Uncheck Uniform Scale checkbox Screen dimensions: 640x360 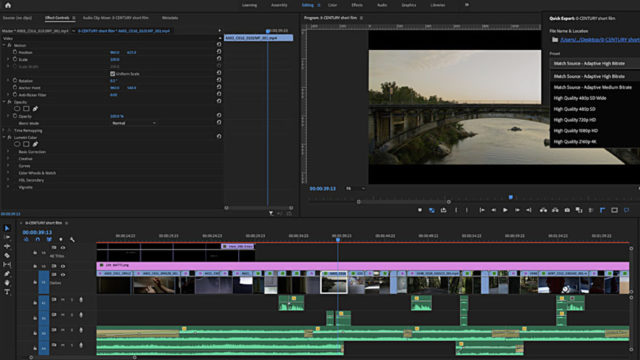point(113,74)
